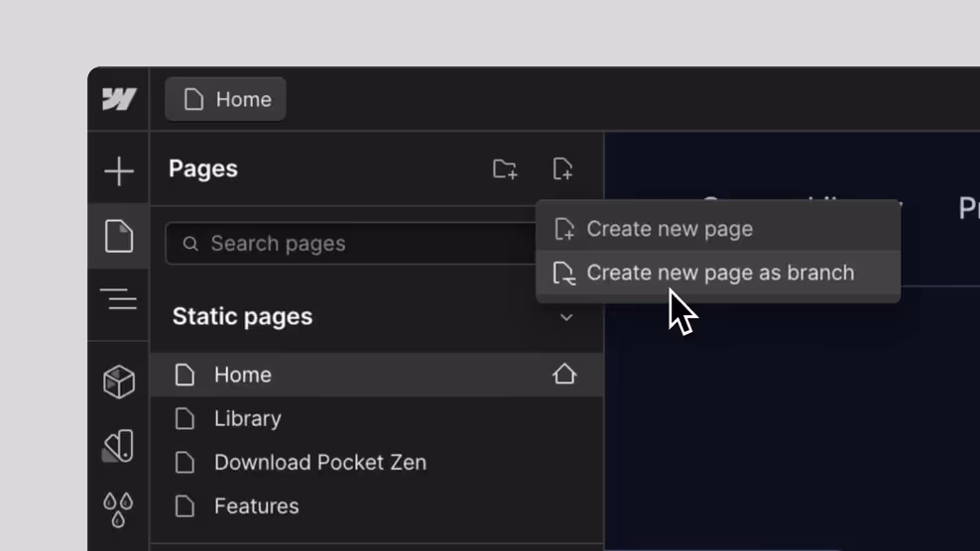Viewport: 980px width, 551px height.
Task: Open the Add elements plus panel
Action: click(x=119, y=171)
